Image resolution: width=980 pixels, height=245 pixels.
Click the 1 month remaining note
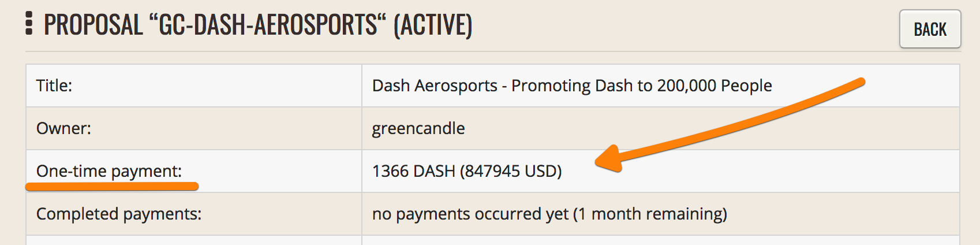coord(650,214)
